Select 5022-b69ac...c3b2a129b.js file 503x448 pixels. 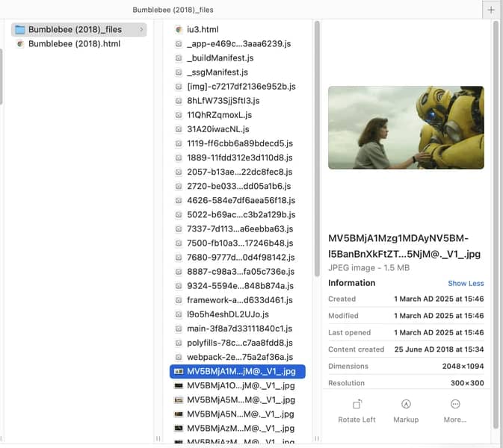(238, 215)
